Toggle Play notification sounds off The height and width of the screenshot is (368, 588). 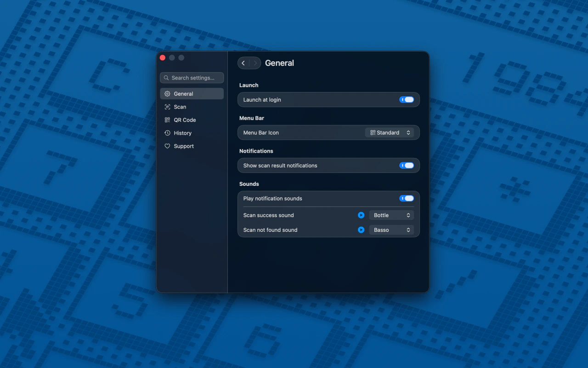tap(407, 199)
